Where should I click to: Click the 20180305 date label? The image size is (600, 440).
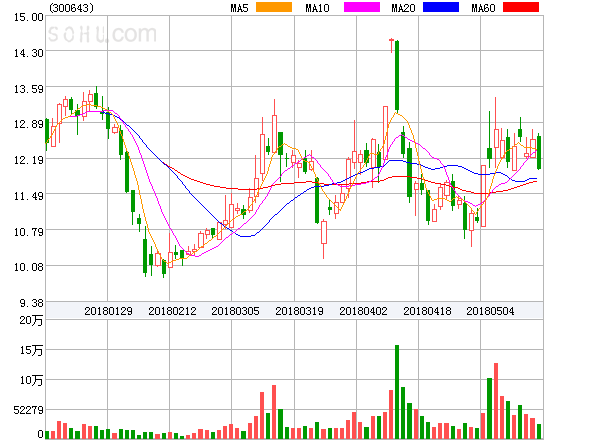coord(235,311)
